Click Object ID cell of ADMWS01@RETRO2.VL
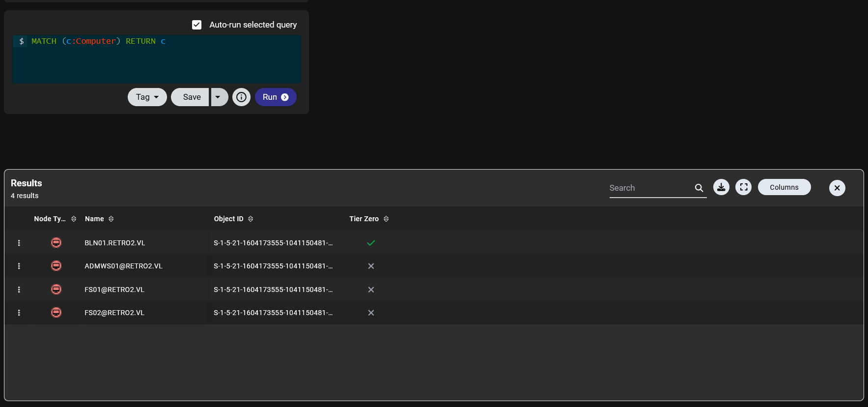Screen dimensions: 868x407 pos(273,266)
